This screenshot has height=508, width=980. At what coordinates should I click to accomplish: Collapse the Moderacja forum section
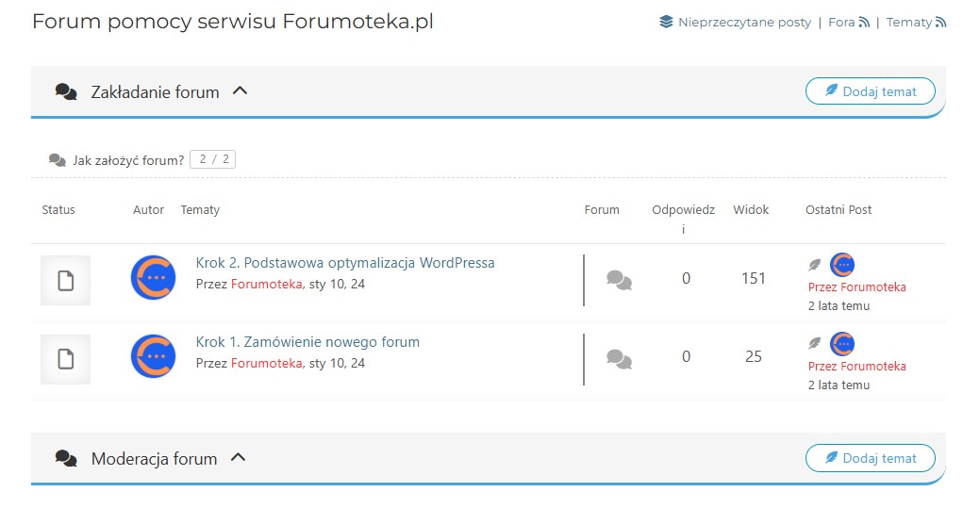click(239, 458)
